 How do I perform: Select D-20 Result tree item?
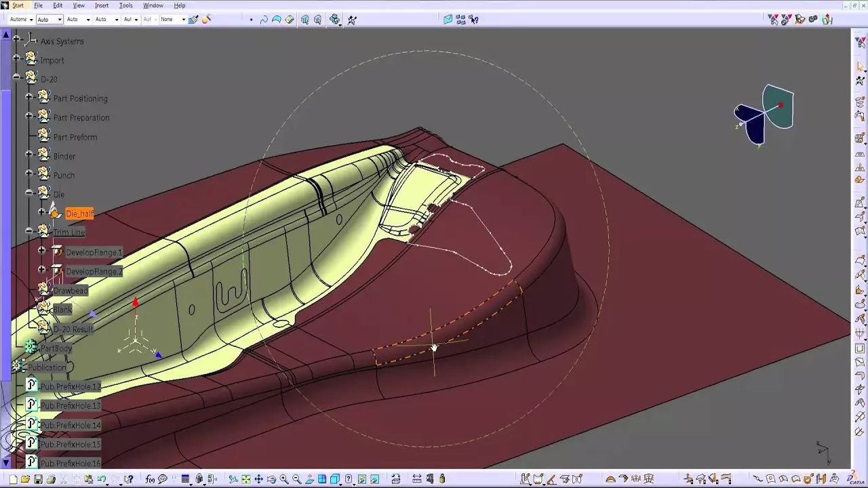click(x=73, y=329)
